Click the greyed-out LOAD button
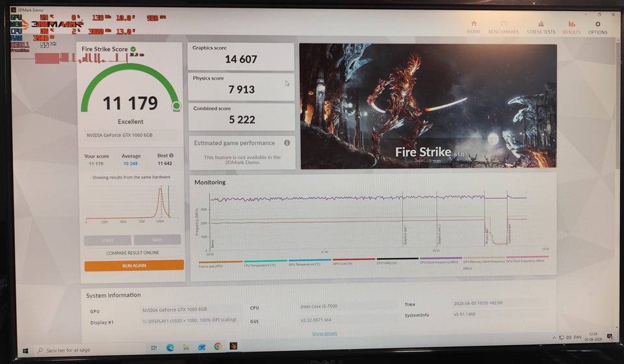Screen dimensions: 624x364 (x=107, y=240)
